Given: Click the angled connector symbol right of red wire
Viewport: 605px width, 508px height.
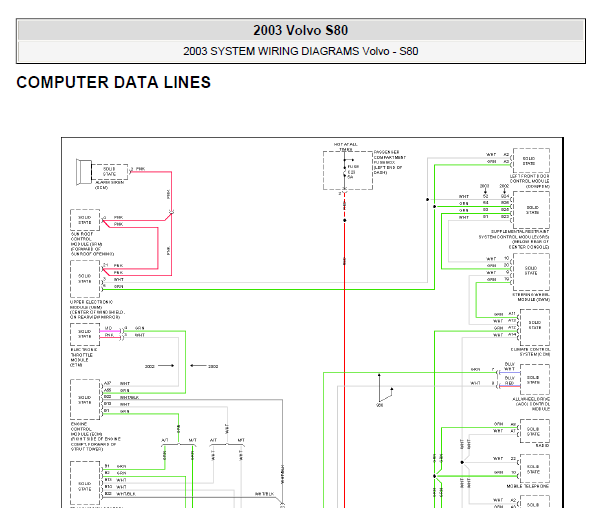Looking at the screenshot, I should [385, 390].
